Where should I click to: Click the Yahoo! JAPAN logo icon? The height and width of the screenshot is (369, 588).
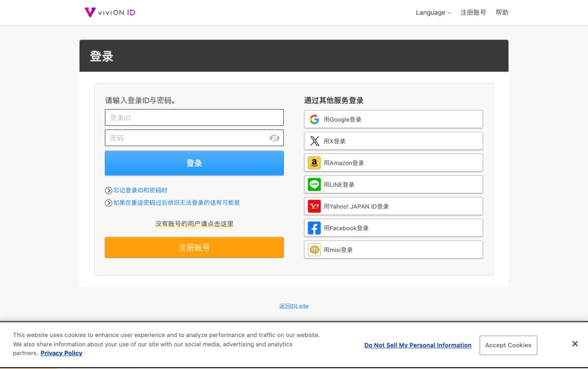[x=314, y=206]
